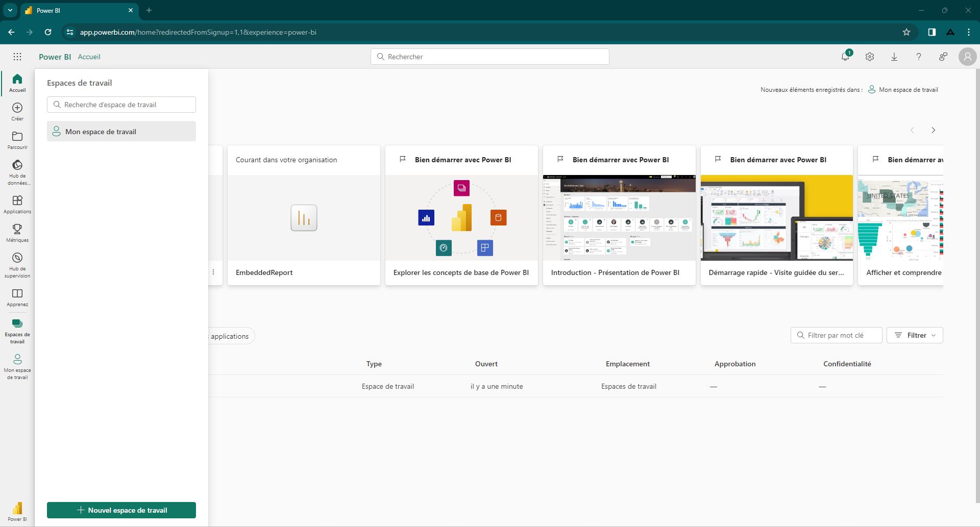Click Nouvel espace de travail button
Viewport: 980px width, 527px height.
click(x=121, y=510)
